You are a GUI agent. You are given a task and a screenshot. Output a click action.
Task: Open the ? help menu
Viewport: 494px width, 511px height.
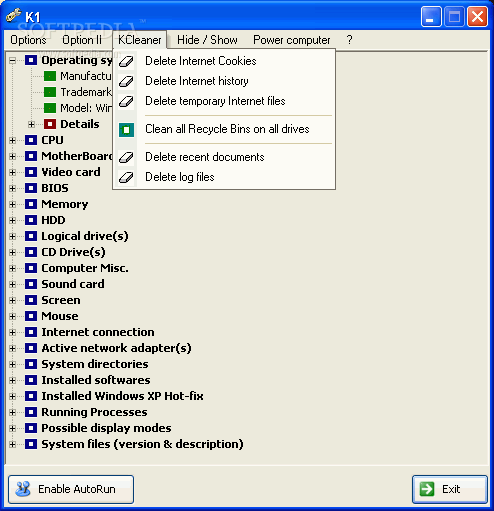[349, 40]
